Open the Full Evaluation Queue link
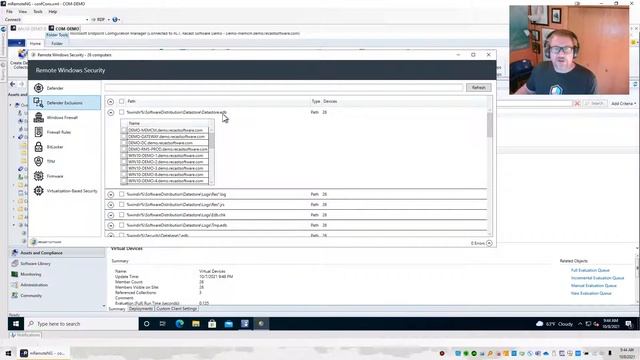 click(x=590, y=271)
